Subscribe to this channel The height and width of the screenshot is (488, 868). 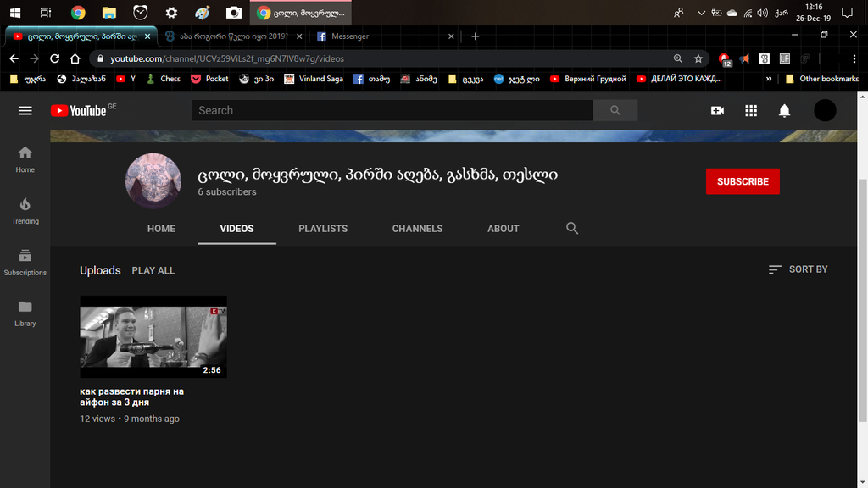point(743,181)
